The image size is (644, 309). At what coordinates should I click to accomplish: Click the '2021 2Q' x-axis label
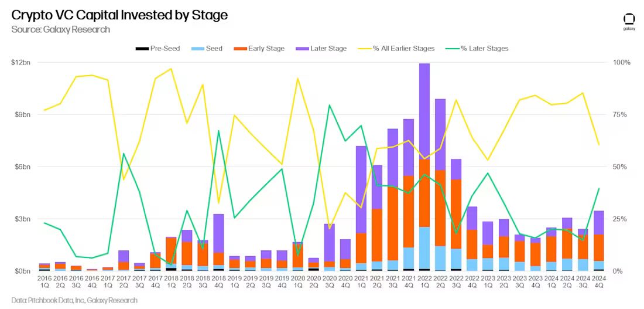[x=377, y=283]
